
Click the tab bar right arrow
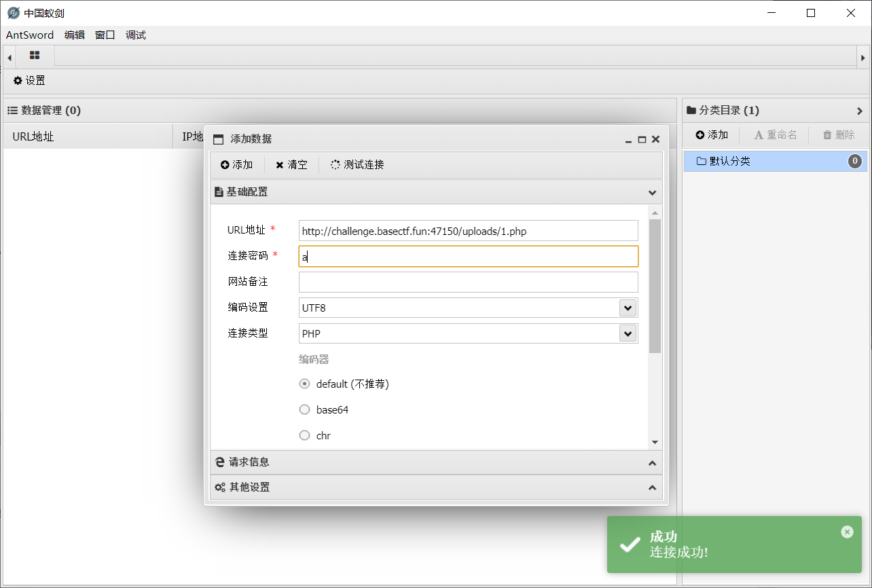tap(863, 58)
